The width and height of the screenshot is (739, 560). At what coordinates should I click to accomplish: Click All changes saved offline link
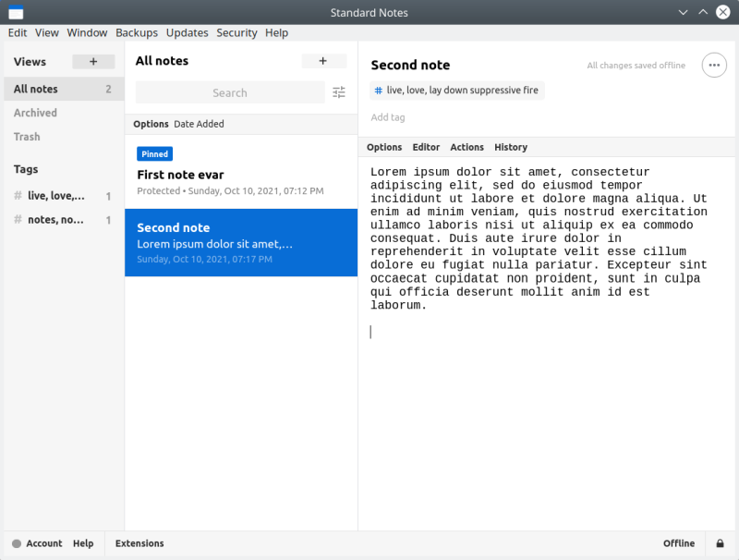coord(637,66)
